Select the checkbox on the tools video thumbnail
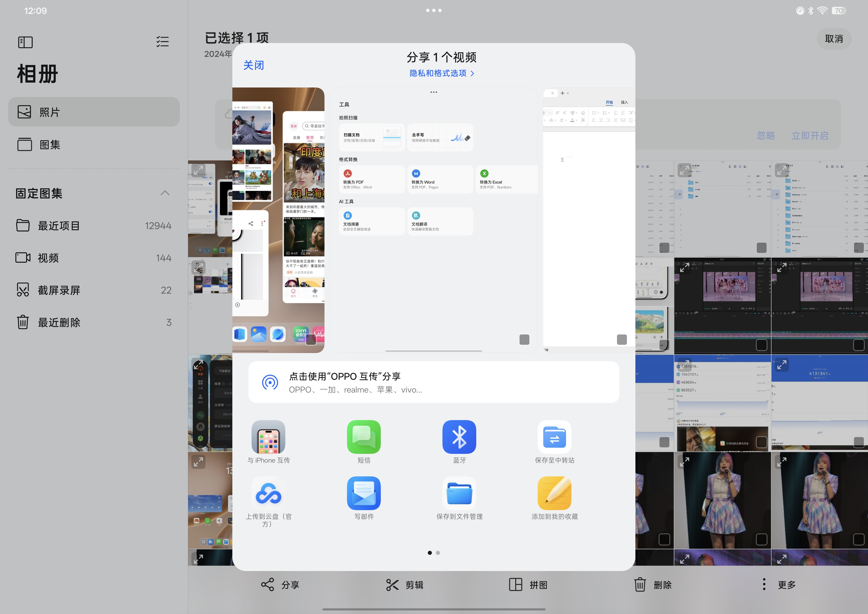 pos(524,339)
